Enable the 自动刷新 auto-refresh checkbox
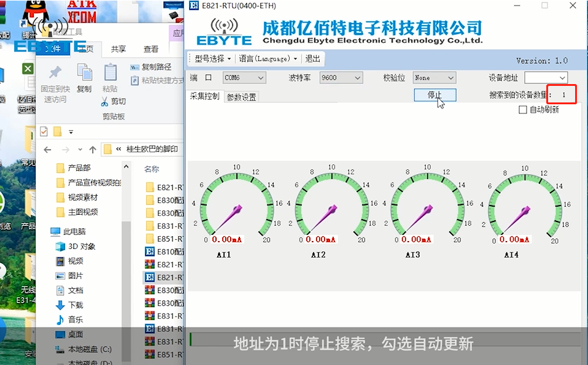This screenshot has width=588, height=365. coord(523,109)
